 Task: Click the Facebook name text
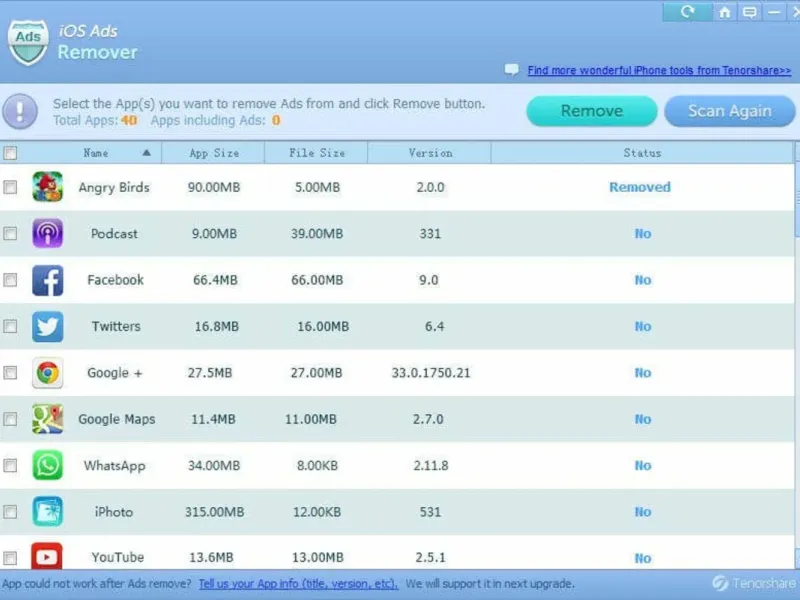tap(115, 280)
